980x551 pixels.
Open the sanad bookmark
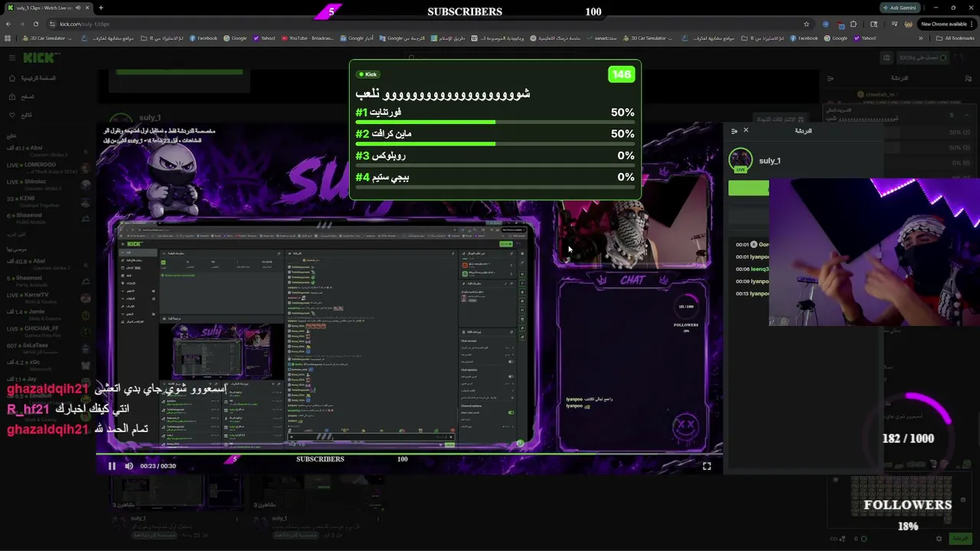tap(602, 37)
